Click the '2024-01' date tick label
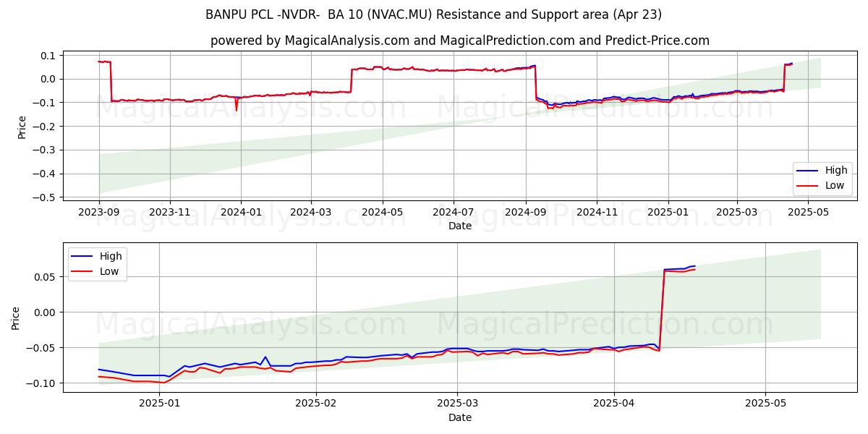The image size is (868, 434). 240,213
